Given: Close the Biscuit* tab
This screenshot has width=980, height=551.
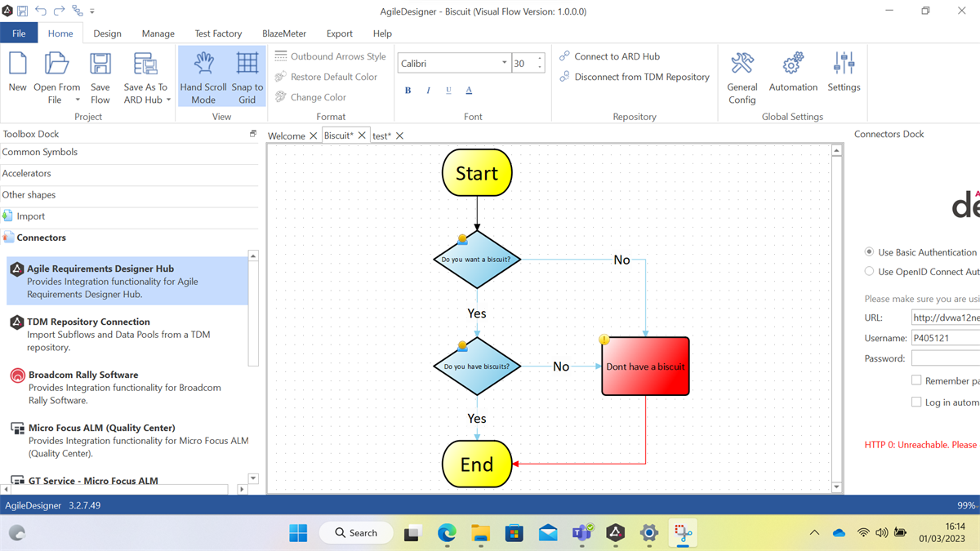Looking at the screenshot, I should [362, 136].
